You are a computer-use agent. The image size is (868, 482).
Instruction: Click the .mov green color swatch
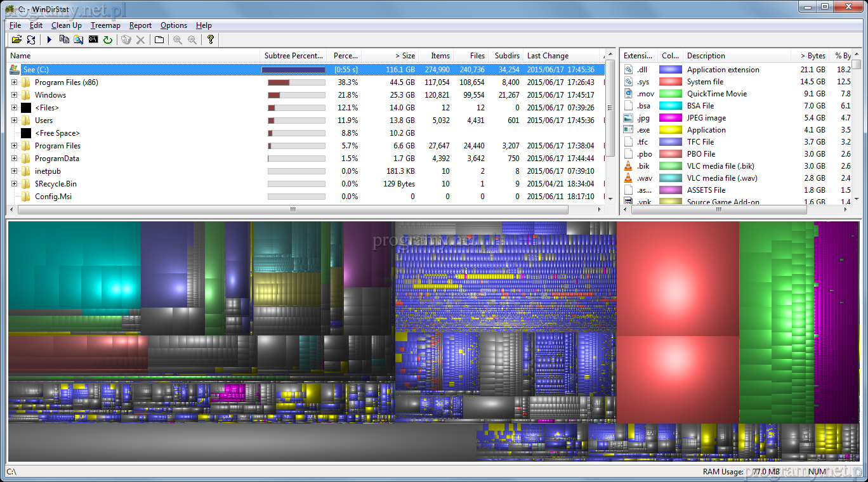click(670, 94)
